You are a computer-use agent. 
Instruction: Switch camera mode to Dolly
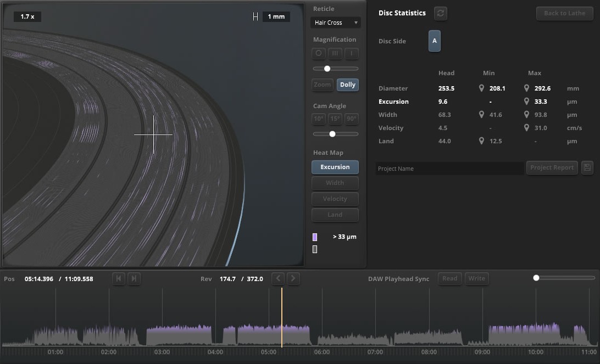click(x=347, y=85)
